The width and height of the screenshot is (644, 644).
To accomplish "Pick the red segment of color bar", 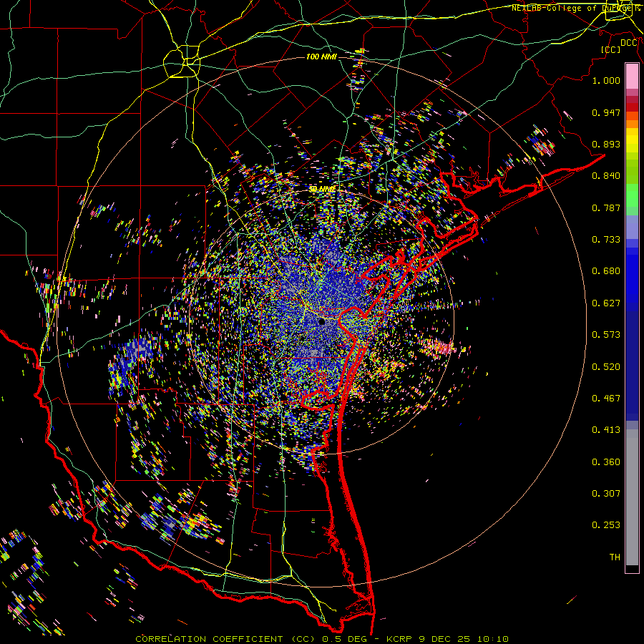I will pyautogui.click(x=632, y=107).
